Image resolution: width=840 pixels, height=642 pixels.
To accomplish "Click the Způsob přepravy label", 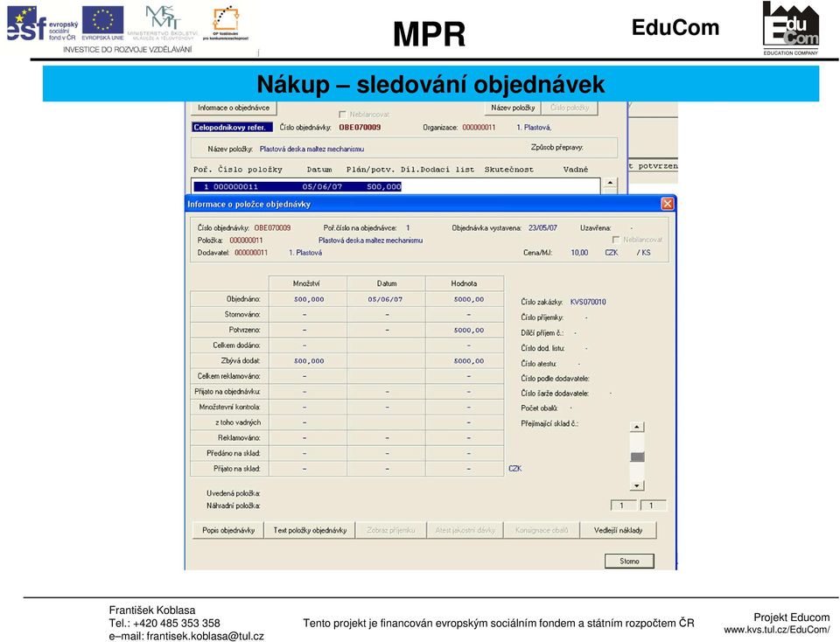I will pos(557,147).
